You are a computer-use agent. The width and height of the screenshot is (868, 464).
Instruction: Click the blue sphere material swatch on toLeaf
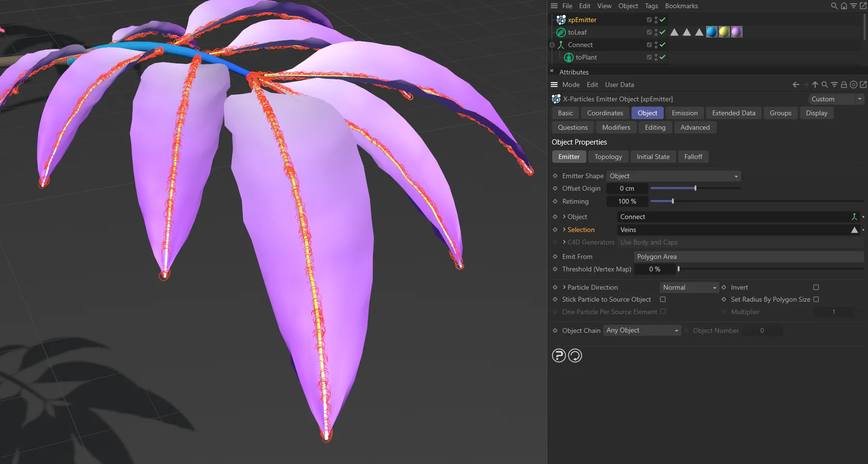coord(711,32)
